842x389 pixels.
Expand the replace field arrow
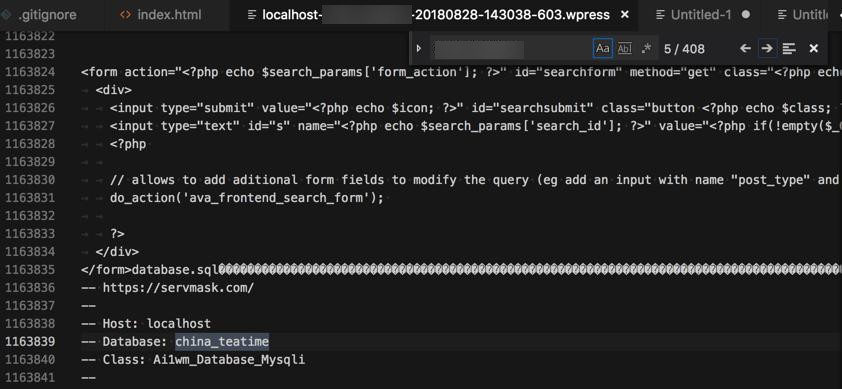(x=419, y=49)
